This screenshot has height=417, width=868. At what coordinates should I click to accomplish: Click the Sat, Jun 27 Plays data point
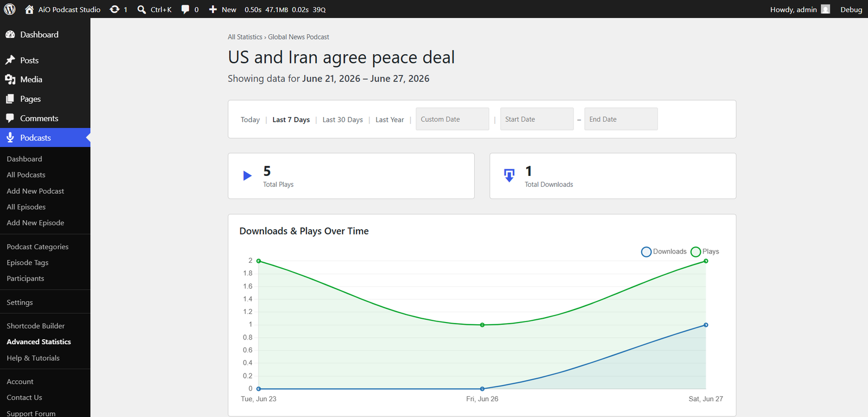pos(706,261)
